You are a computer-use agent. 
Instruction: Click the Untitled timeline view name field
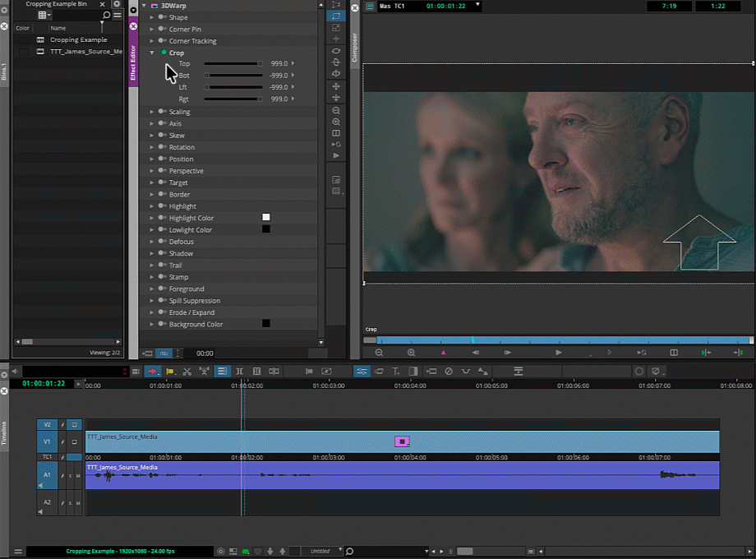[x=319, y=551]
